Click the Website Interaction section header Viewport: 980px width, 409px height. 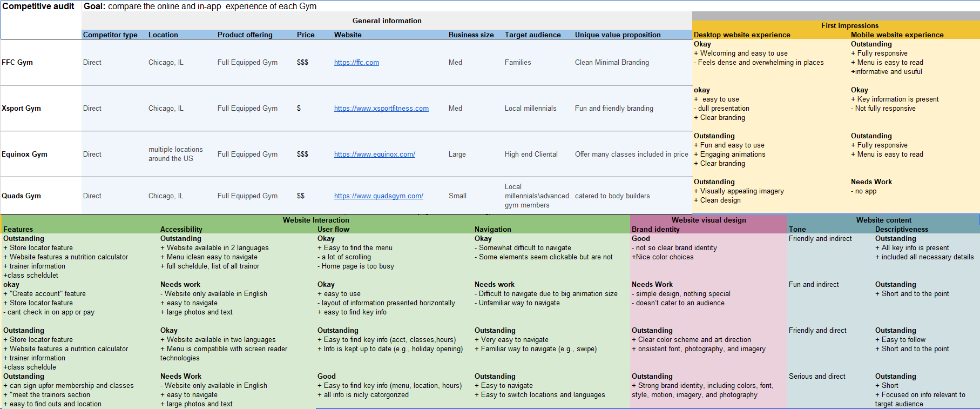316,220
